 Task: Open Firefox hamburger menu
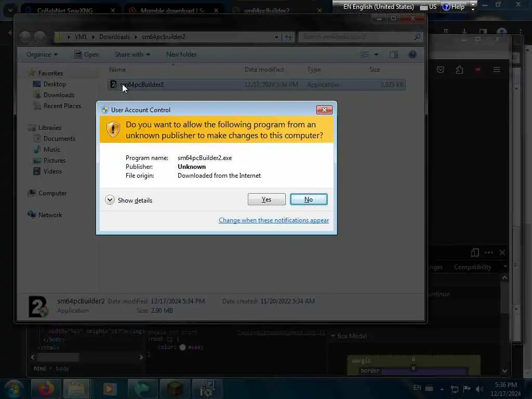(497, 70)
